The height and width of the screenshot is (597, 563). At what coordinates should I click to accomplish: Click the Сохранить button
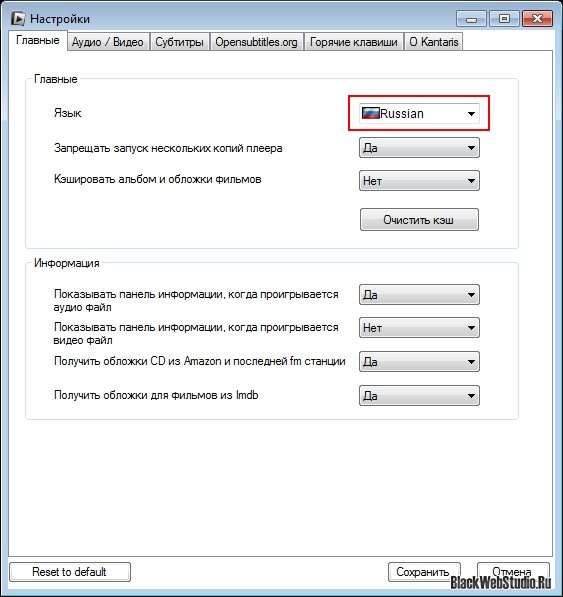[424, 572]
